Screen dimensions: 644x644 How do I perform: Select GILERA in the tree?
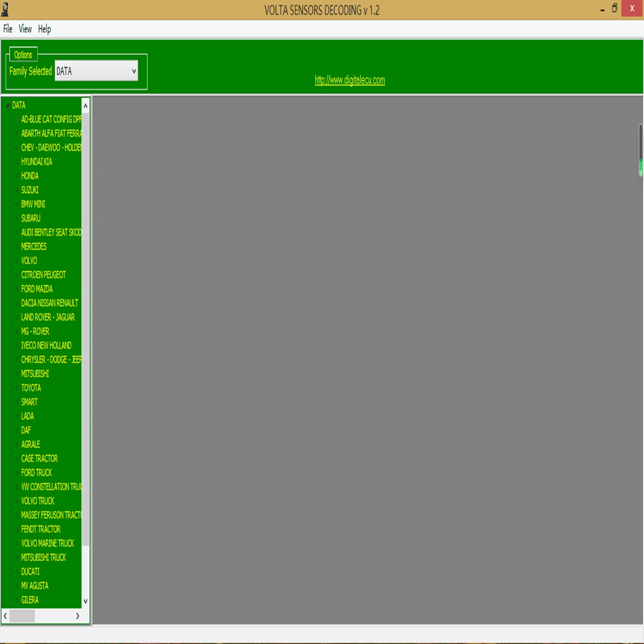[30, 600]
